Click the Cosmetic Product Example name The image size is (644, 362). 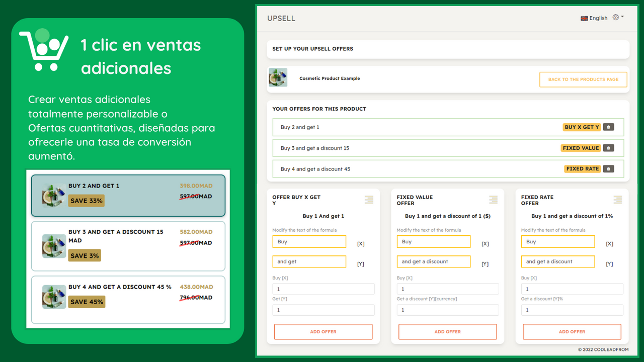pyautogui.click(x=330, y=78)
